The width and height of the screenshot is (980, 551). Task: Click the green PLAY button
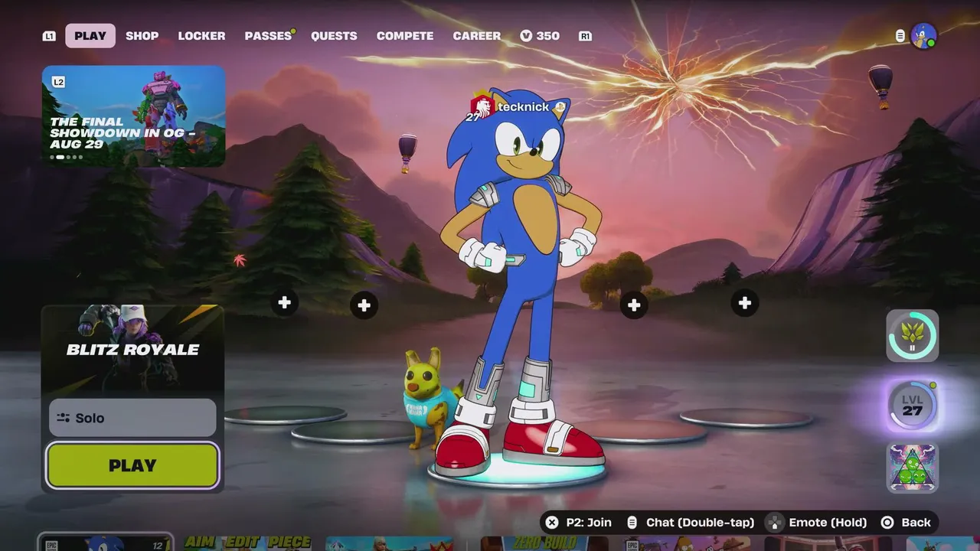click(132, 465)
